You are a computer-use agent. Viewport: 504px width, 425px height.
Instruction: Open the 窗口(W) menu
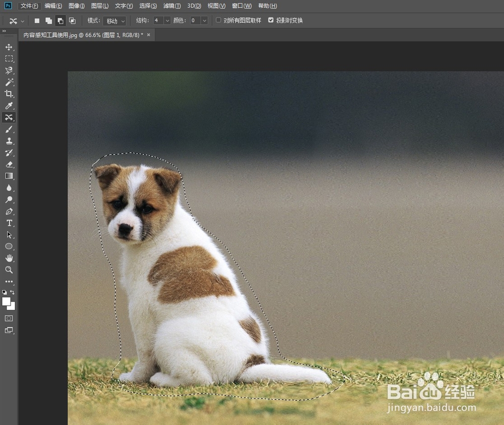click(x=242, y=6)
